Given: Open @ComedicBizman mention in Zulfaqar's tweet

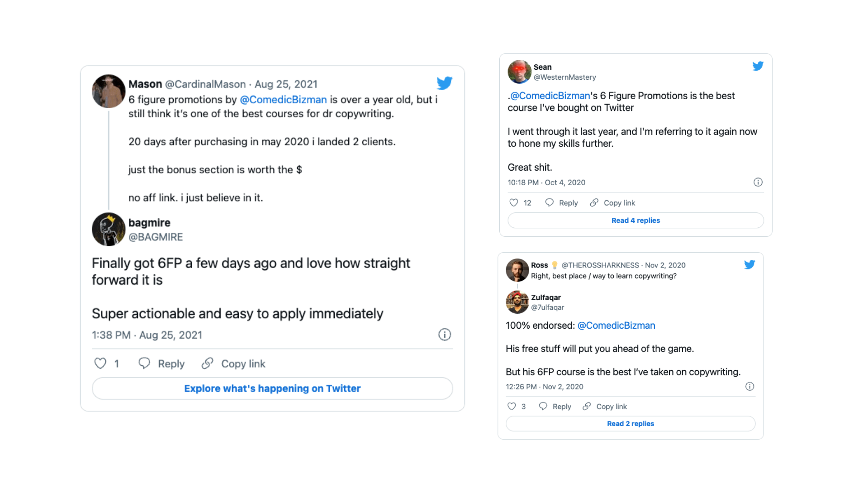Looking at the screenshot, I should [616, 326].
